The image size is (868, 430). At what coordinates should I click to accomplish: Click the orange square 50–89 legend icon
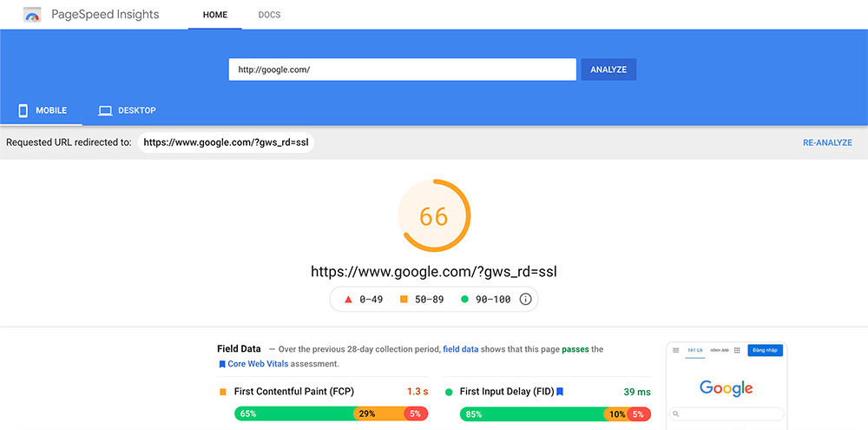tap(404, 299)
